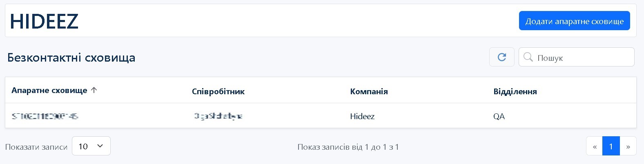Image resolution: width=644 pixels, height=164 pixels.
Task: Click the chevron of the 10 dropdown
Action: coord(100,146)
